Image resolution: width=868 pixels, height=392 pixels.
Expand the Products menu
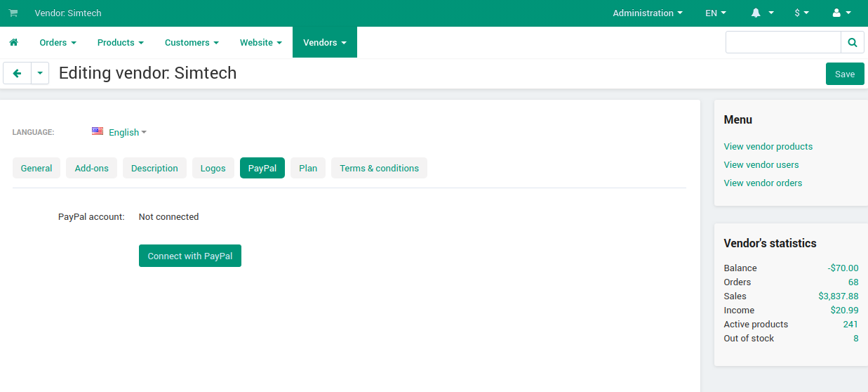(x=120, y=42)
